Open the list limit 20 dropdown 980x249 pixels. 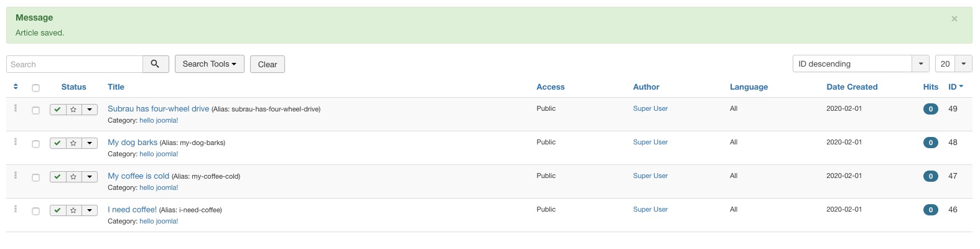click(x=953, y=63)
